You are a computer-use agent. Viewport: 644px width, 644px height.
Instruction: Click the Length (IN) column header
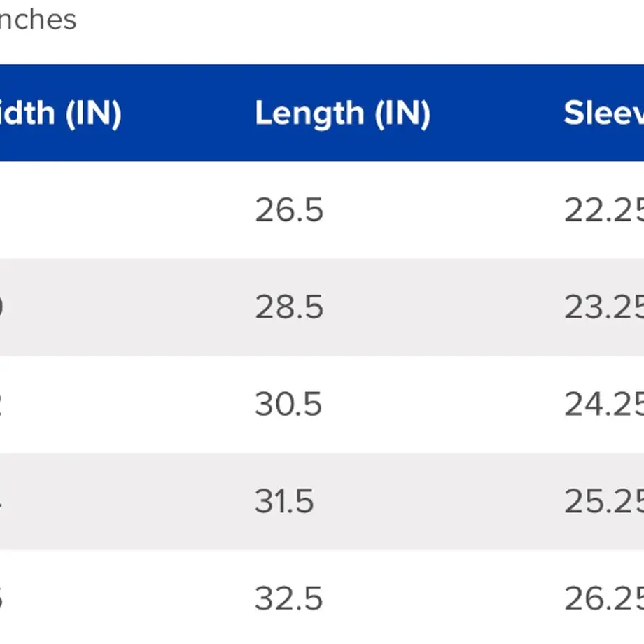pyautogui.click(x=342, y=113)
